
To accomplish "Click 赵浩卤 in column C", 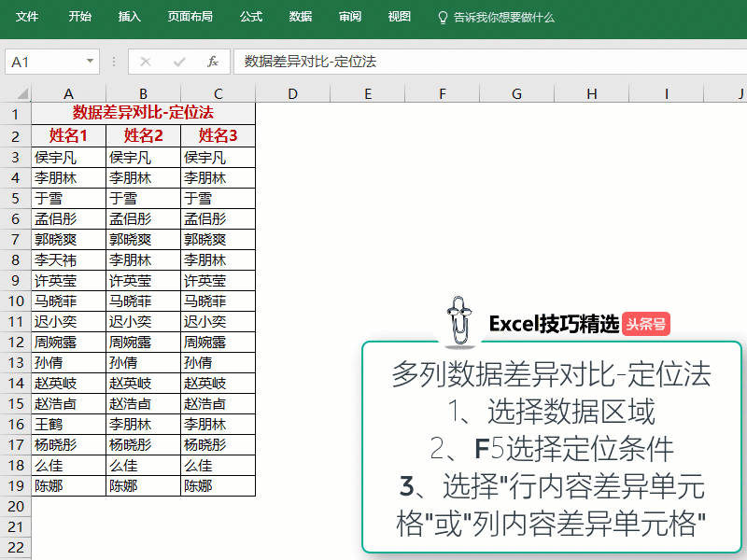I will (x=218, y=404).
